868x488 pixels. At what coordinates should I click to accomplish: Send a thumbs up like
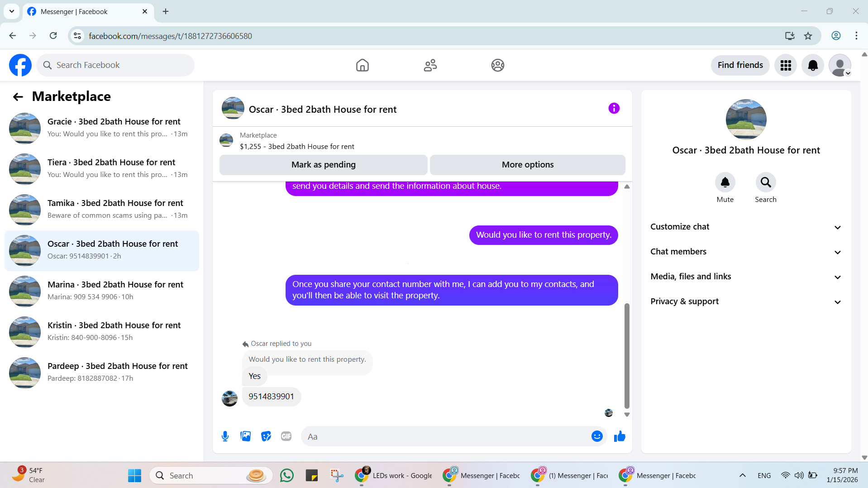click(620, 436)
